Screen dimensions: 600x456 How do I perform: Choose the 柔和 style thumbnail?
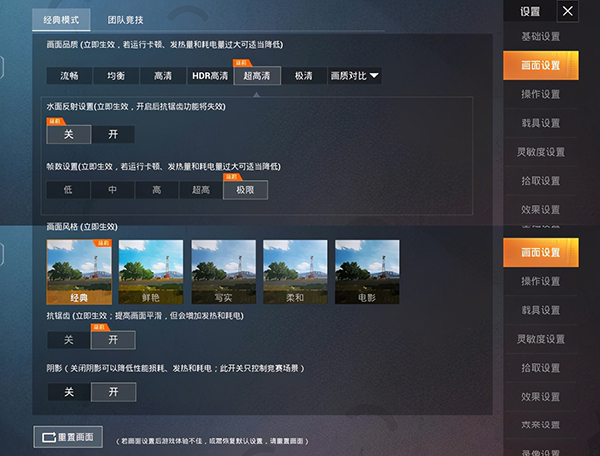tap(294, 272)
